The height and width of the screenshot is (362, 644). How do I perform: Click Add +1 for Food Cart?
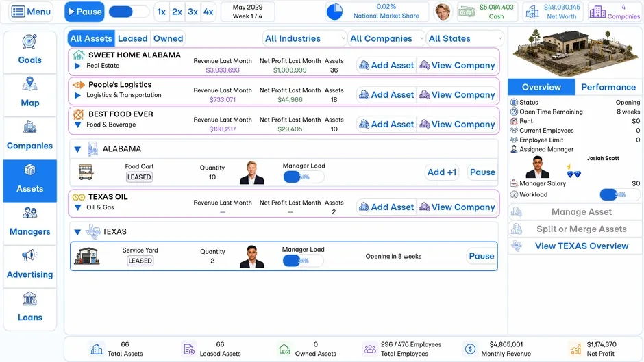(441, 172)
